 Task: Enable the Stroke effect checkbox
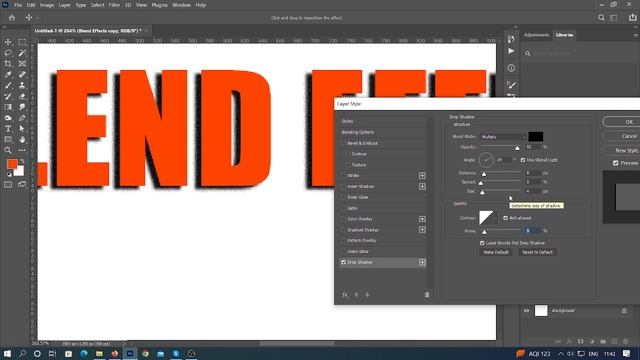click(344, 176)
